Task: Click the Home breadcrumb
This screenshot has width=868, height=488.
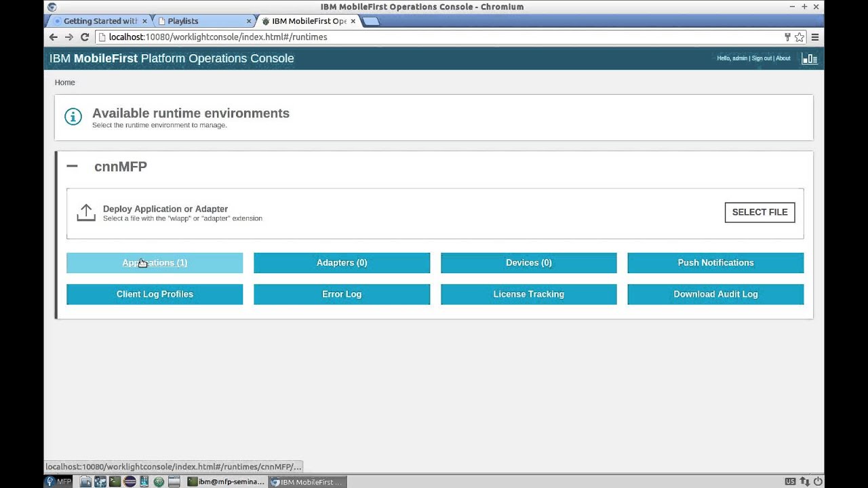Action: 65,83
